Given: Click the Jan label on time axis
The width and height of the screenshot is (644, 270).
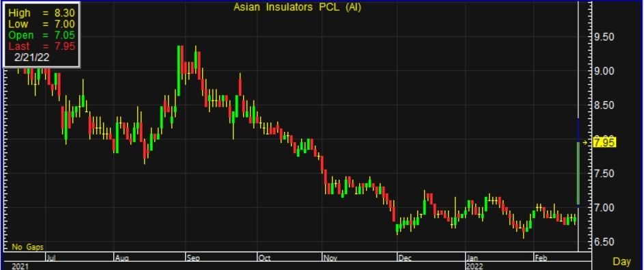Looking at the screenshot, I should (x=473, y=258).
